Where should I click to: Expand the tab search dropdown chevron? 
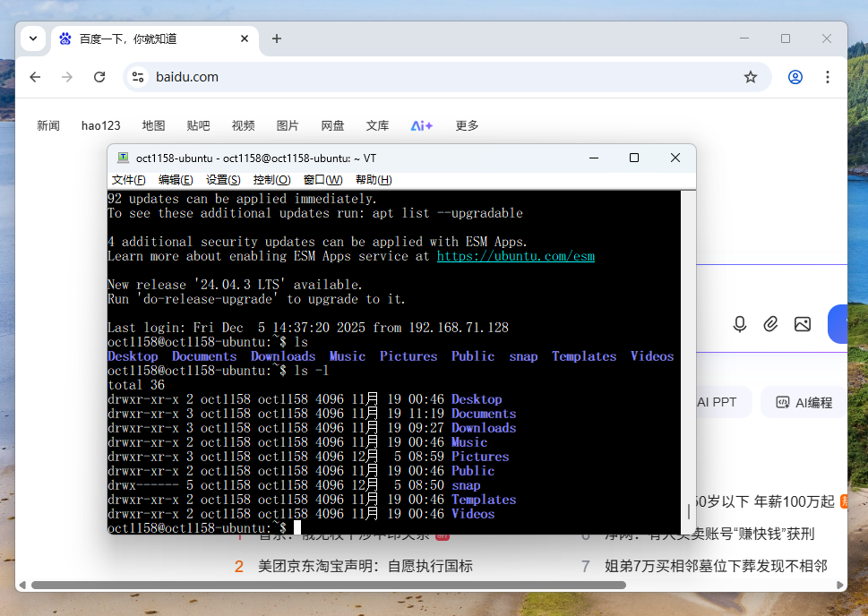pos(33,38)
